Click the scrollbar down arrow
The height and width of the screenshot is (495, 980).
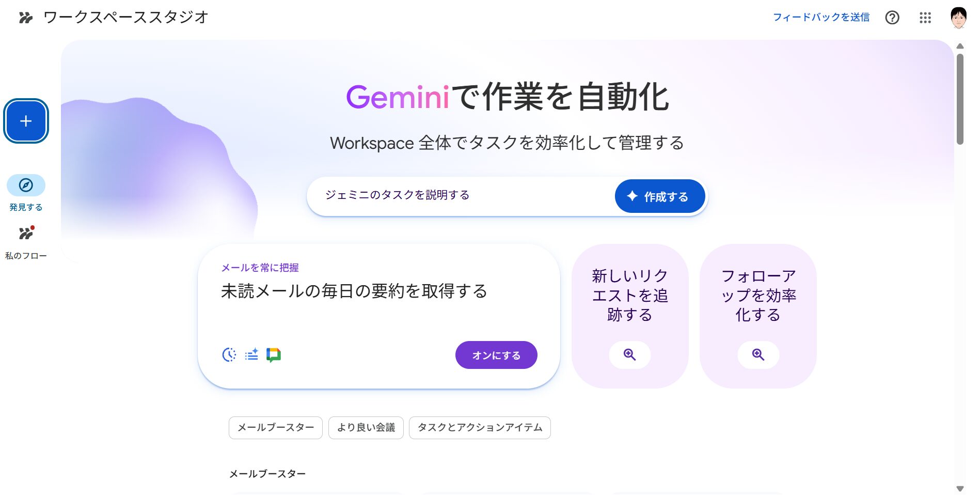[960, 488]
